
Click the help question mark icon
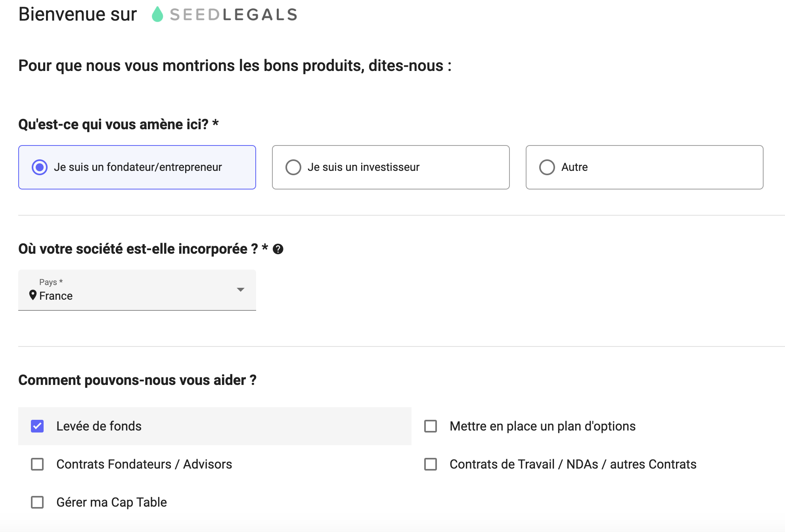tap(278, 249)
